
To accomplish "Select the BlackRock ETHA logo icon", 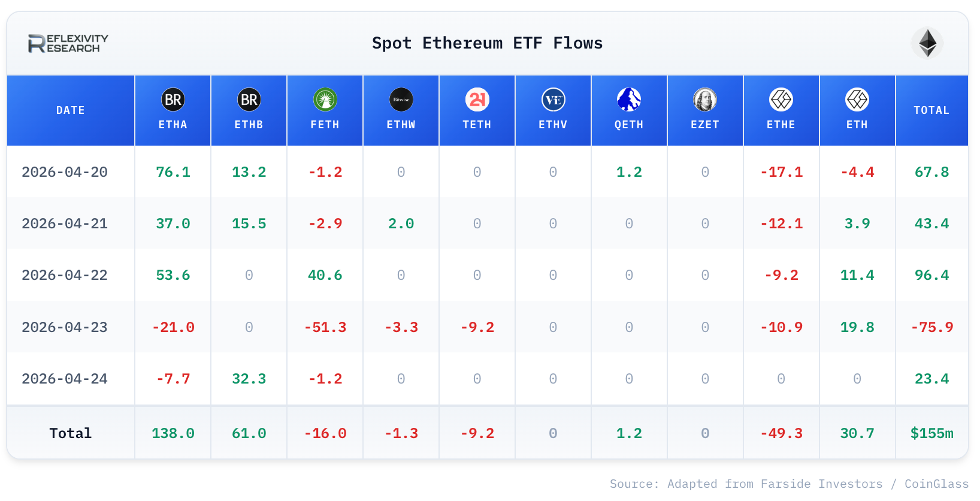I will (x=173, y=99).
